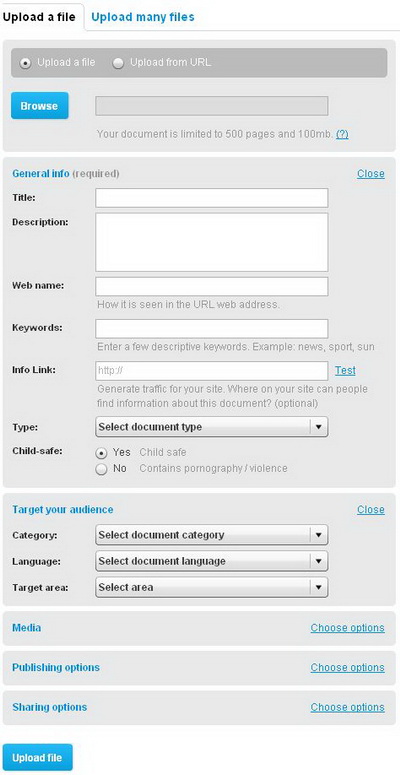400x775 pixels.
Task: Select the 'Upload a file' radio button
Action: (25, 63)
